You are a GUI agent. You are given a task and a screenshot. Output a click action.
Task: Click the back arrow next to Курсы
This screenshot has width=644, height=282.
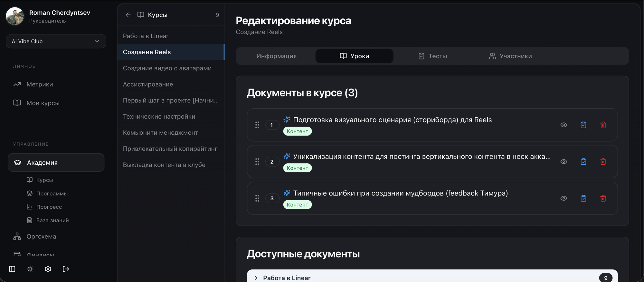[128, 15]
